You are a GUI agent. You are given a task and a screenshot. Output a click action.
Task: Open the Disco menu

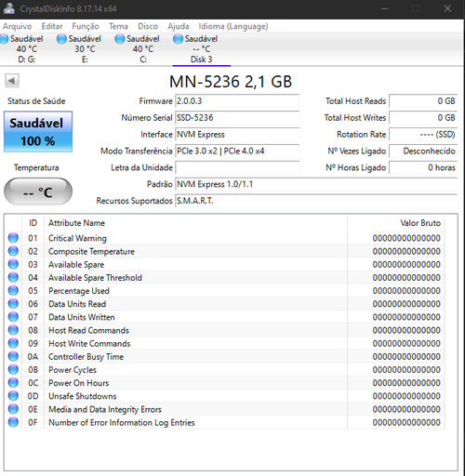(x=148, y=26)
